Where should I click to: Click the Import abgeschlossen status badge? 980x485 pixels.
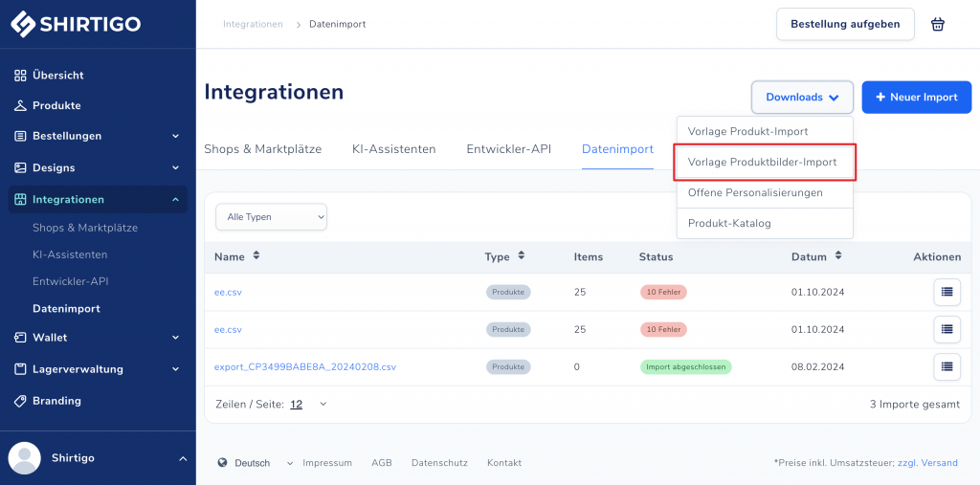tap(685, 367)
